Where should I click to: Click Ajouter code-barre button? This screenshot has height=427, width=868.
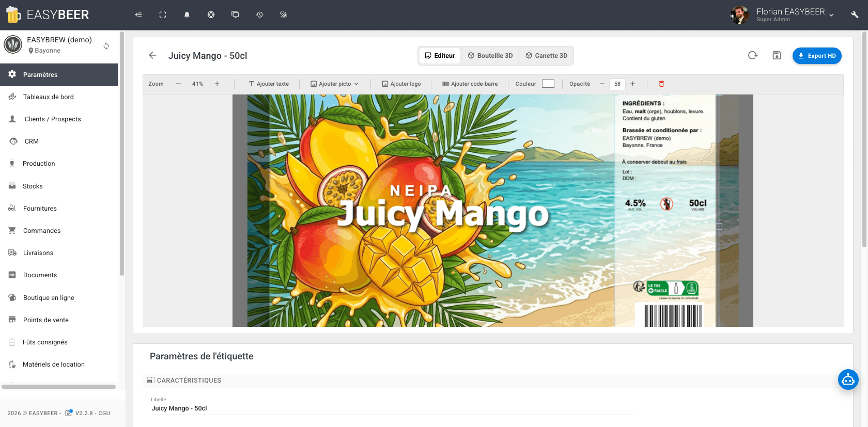[470, 84]
